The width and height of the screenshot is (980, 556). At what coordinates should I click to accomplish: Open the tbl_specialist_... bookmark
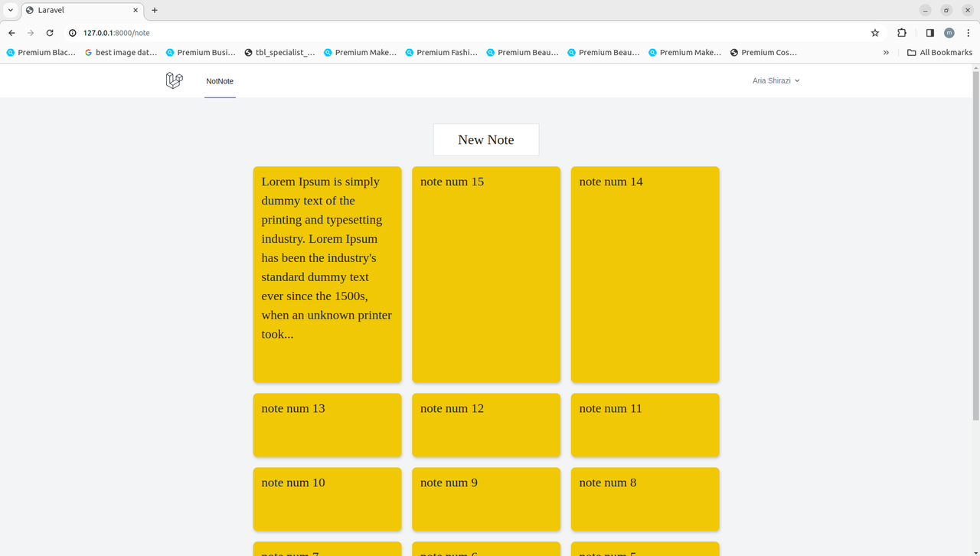[279, 53]
